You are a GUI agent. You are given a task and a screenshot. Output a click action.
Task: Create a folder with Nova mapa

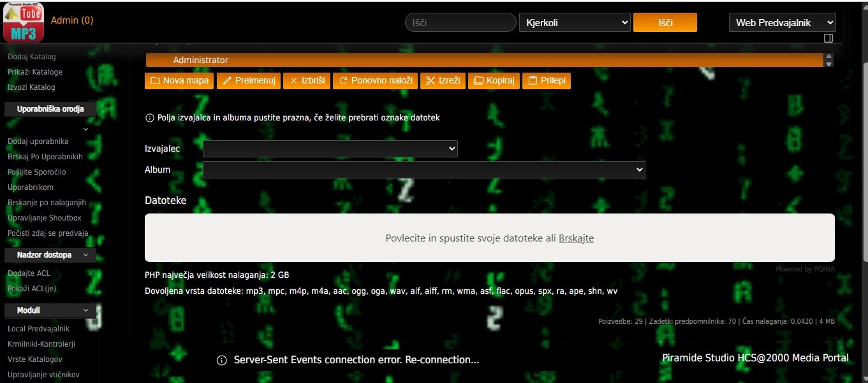(179, 81)
